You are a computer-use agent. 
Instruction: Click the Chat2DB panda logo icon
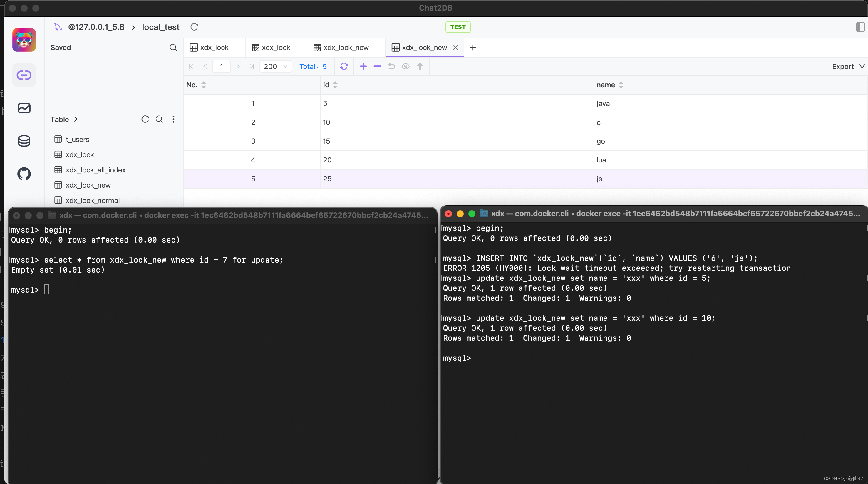coord(24,40)
